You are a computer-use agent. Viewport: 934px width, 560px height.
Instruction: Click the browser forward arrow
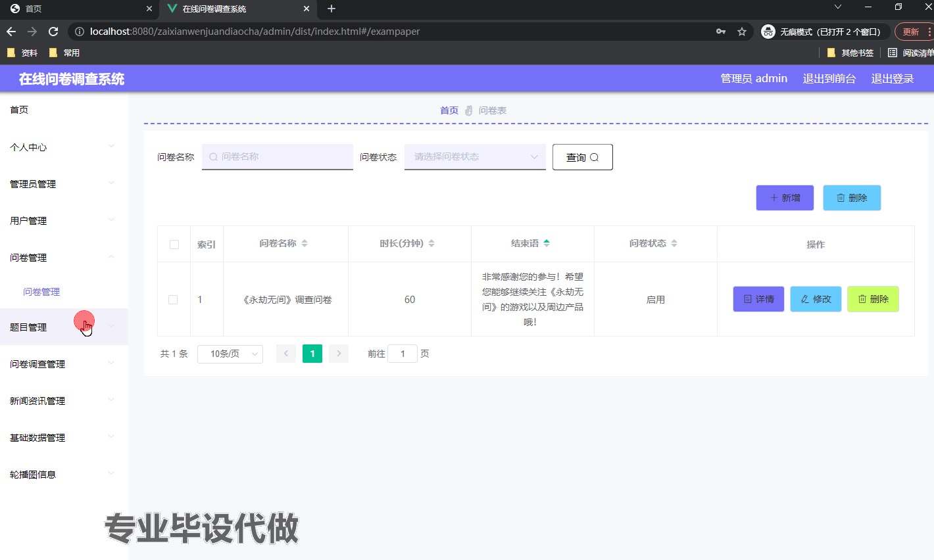(32, 32)
